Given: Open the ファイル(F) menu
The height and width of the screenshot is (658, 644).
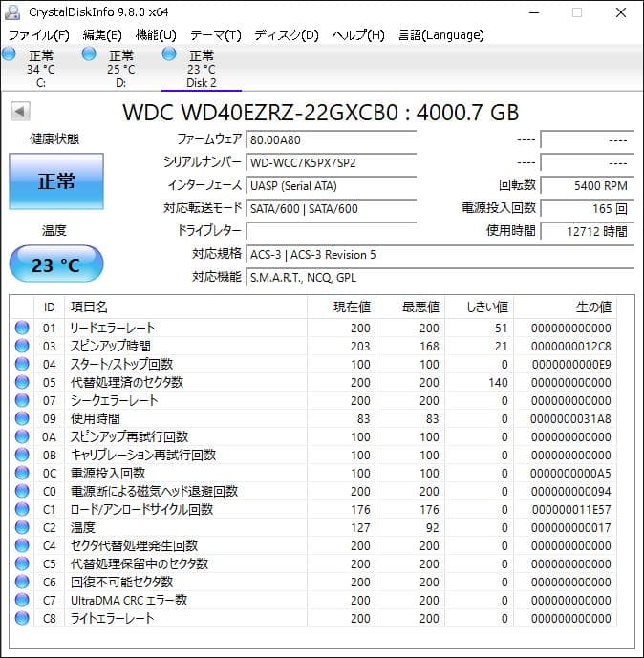Looking at the screenshot, I should tap(38, 34).
